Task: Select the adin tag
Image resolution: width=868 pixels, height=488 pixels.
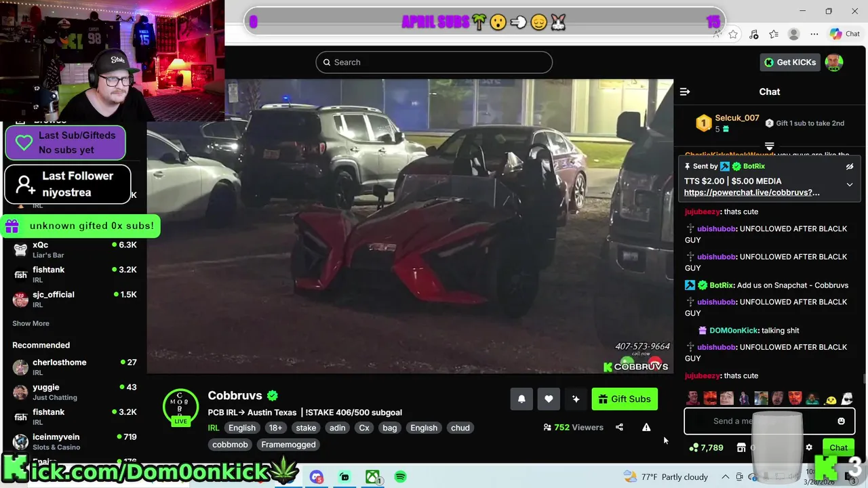Action: click(338, 428)
